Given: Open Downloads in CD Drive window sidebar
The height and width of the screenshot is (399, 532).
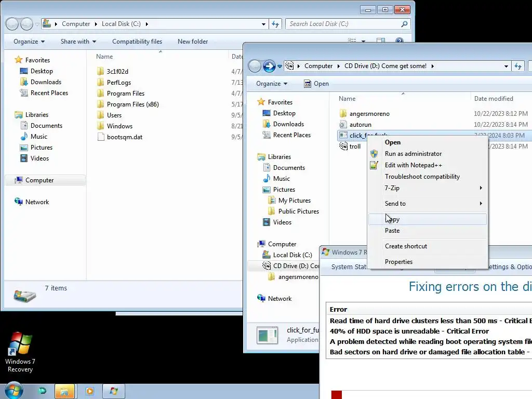Looking at the screenshot, I should click(x=288, y=124).
